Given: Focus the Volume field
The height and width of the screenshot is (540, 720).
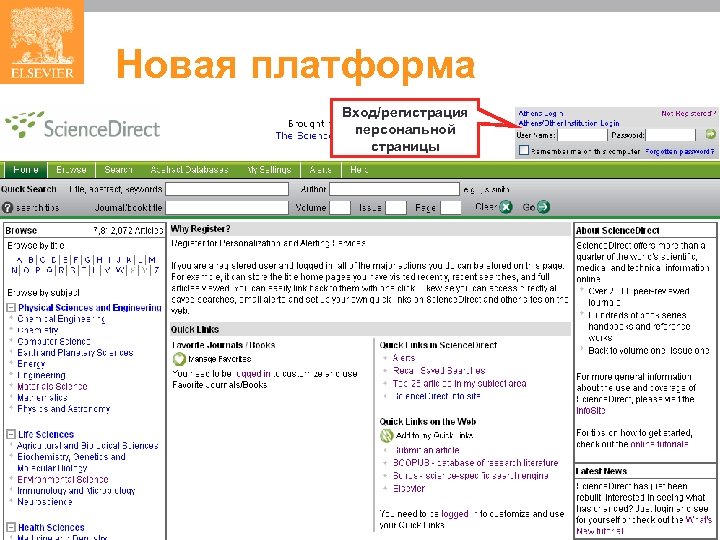Looking at the screenshot, I should point(340,208).
